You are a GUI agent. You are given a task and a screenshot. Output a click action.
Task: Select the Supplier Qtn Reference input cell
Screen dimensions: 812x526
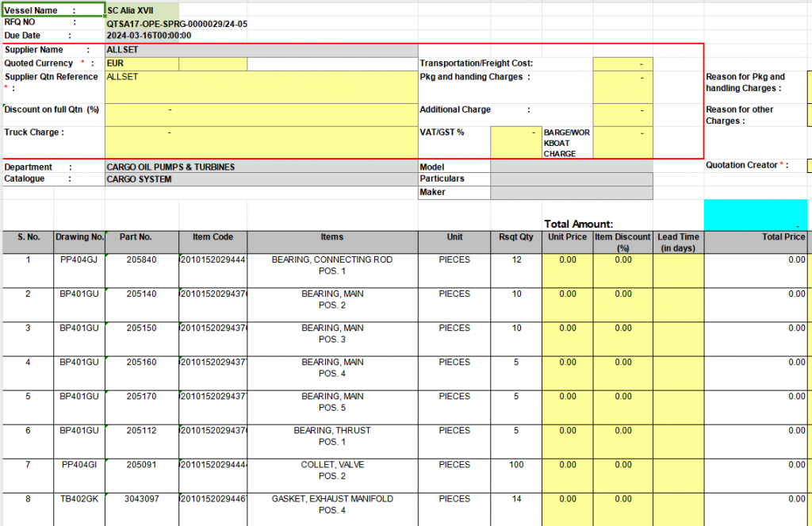[261, 86]
